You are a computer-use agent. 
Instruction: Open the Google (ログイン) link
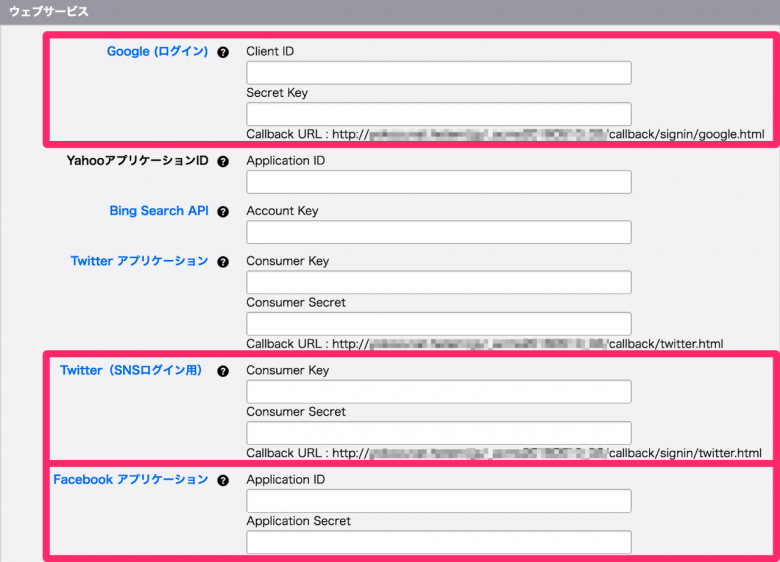157,52
